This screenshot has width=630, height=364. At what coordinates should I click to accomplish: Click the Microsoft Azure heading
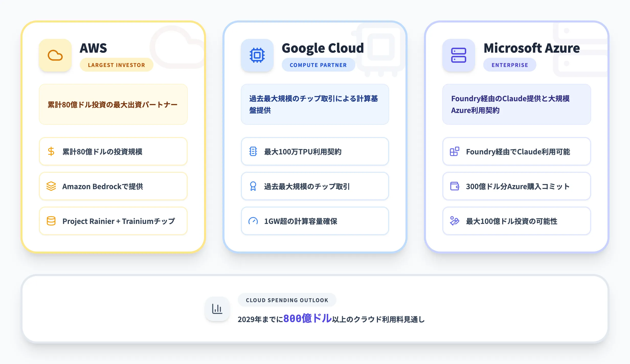tap(532, 48)
